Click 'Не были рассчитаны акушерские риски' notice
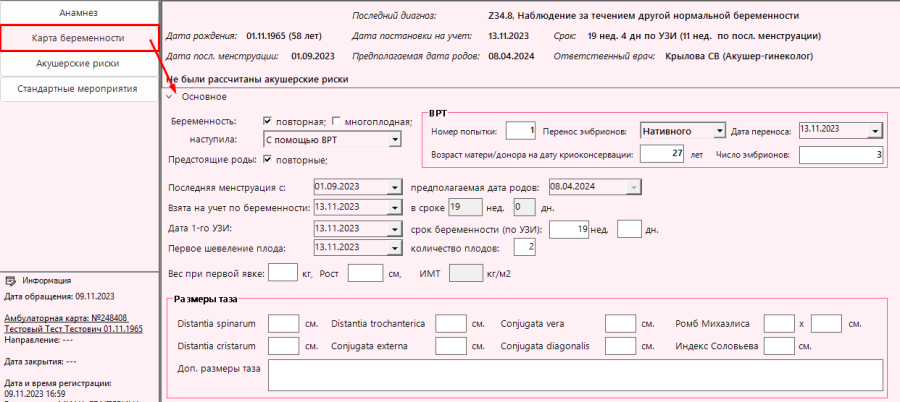900x402 pixels. 257,79
